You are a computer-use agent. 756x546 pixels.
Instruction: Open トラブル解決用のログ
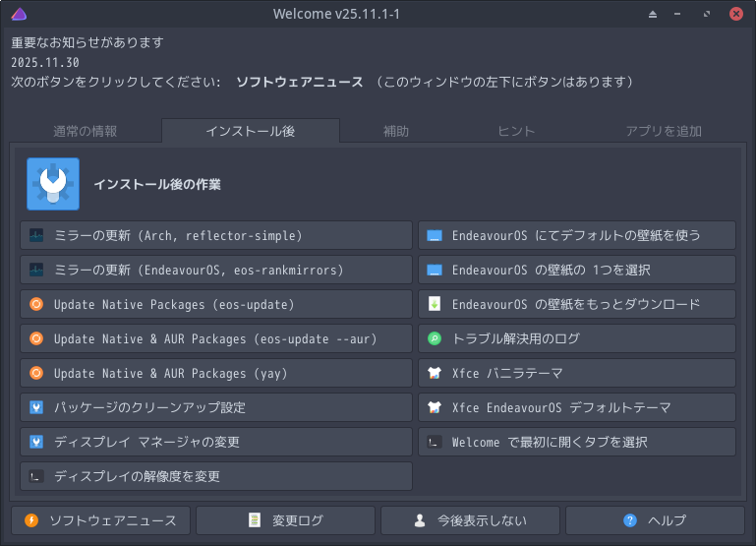click(577, 338)
